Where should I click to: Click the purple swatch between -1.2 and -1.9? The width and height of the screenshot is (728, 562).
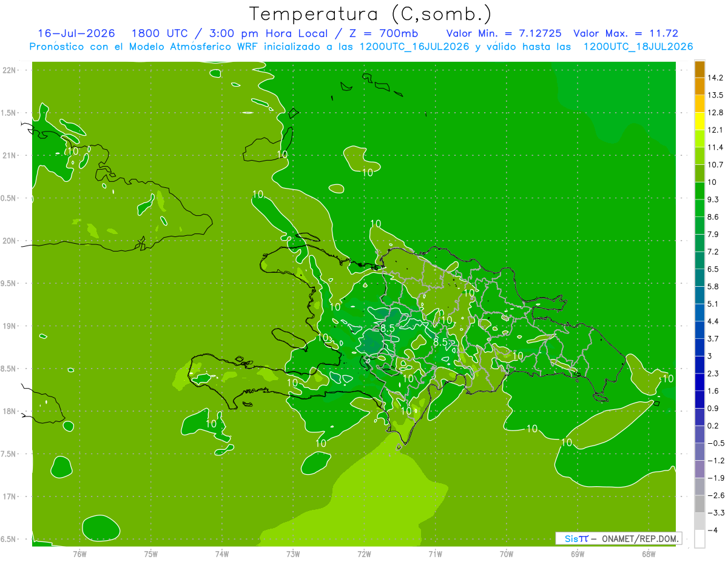(x=699, y=469)
